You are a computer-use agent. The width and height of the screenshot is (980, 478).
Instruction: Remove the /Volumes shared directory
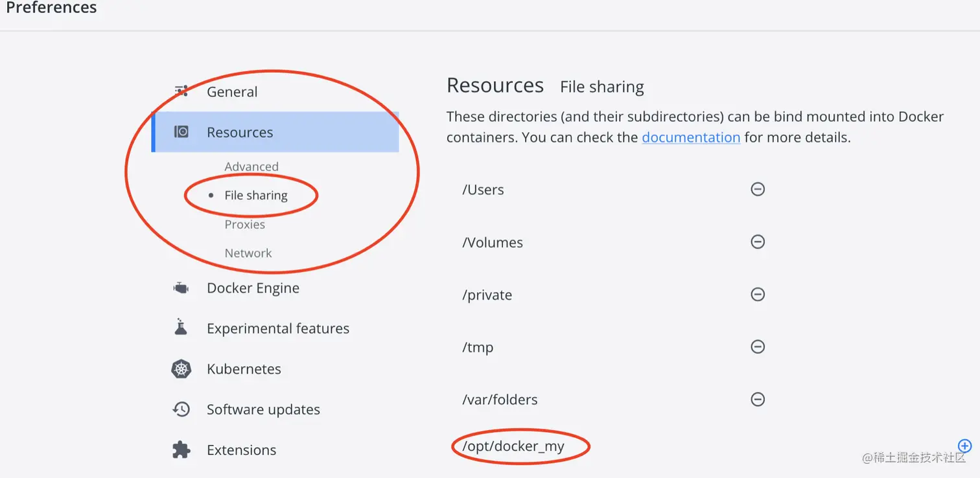[758, 242]
